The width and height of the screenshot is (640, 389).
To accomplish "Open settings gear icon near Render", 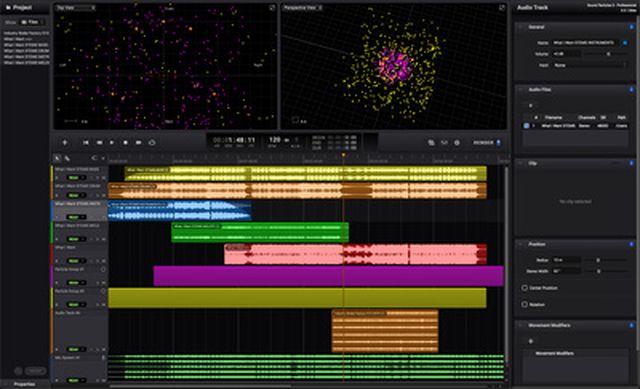I will (457, 142).
